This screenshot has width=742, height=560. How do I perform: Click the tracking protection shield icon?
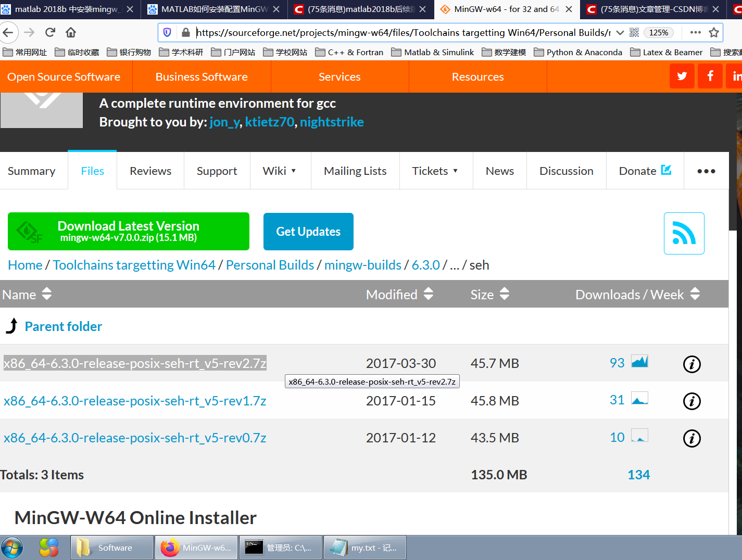pos(167,32)
